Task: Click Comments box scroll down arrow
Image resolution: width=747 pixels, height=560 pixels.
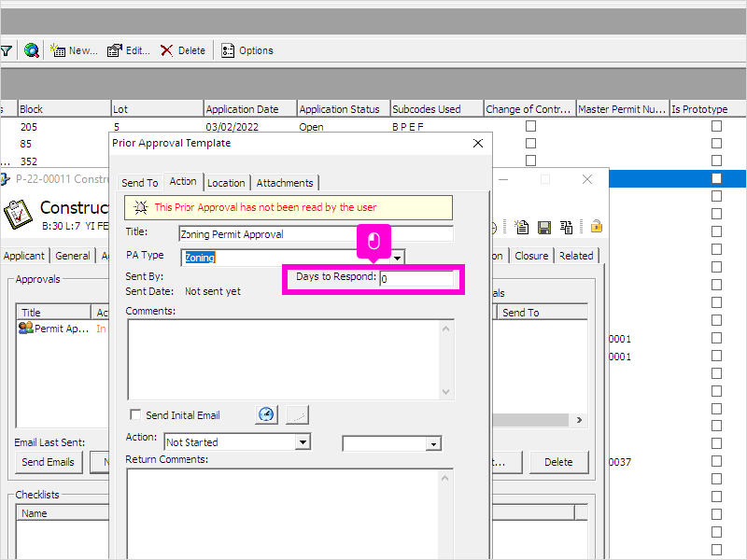Action: [x=446, y=391]
